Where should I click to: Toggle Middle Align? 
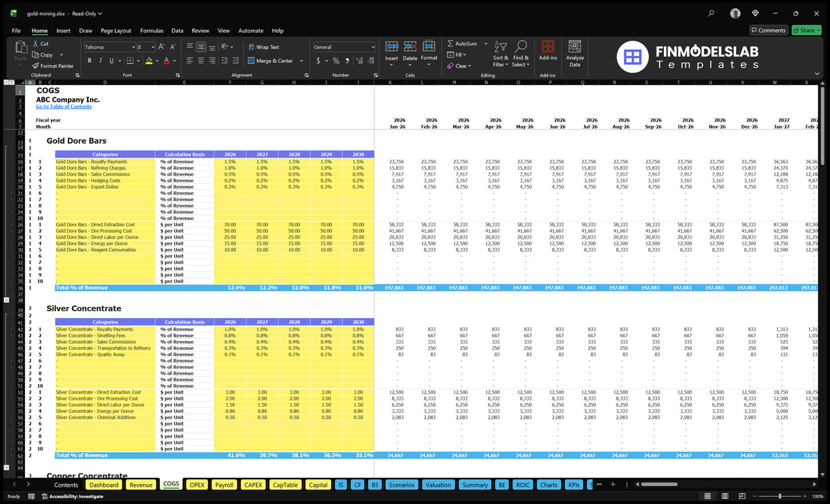tap(201, 47)
